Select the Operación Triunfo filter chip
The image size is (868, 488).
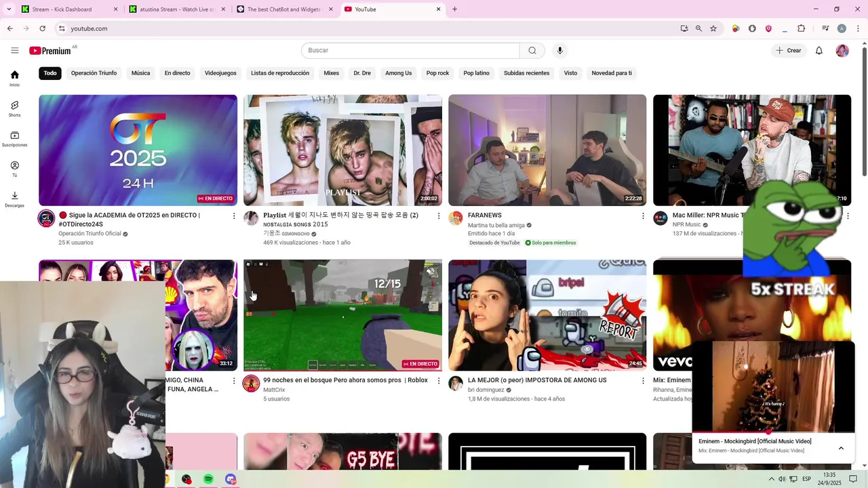click(x=94, y=73)
